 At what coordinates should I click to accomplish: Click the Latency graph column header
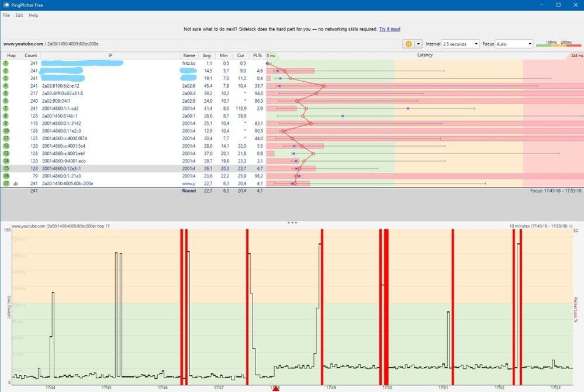tap(424, 55)
